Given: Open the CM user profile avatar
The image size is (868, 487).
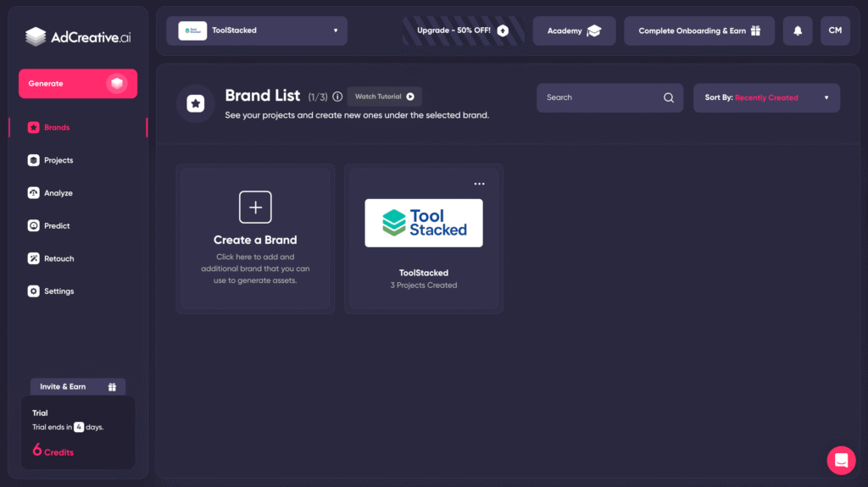Looking at the screenshot, I should point(835,30).
